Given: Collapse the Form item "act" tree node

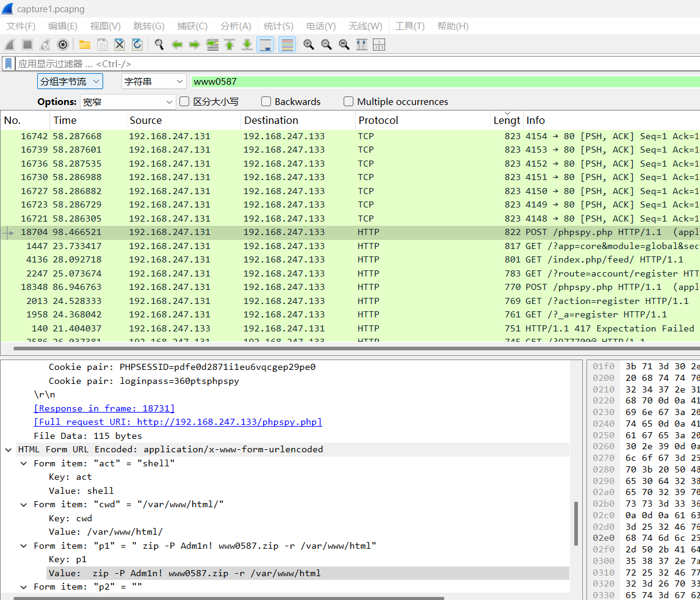Looking at the screenshot, I should tap(24, 463).
